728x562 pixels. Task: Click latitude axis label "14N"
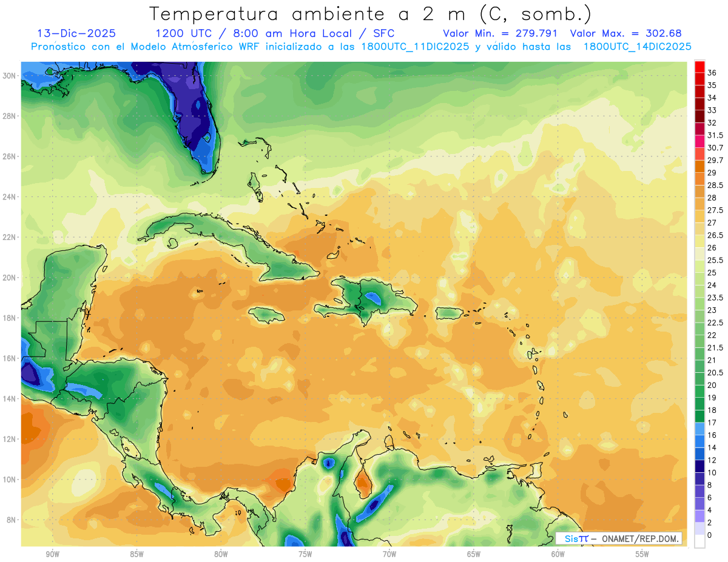tap(10, 399)
